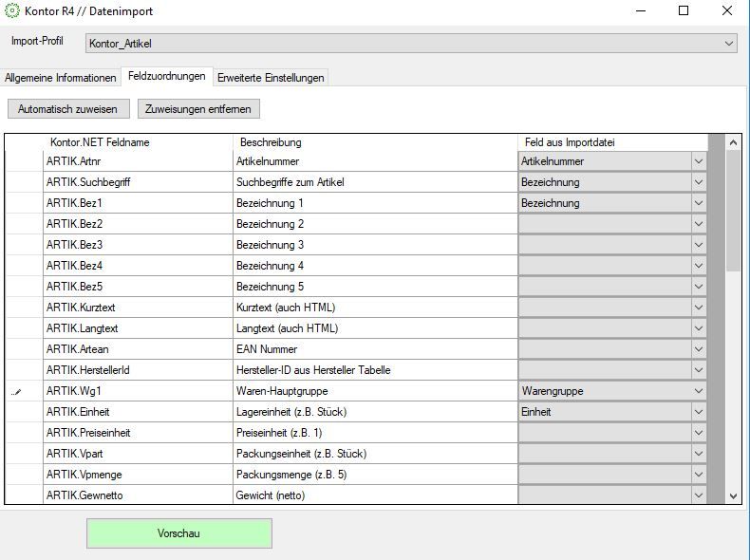
Task: Click the Beschreibung column header
Action: [374, 142]
